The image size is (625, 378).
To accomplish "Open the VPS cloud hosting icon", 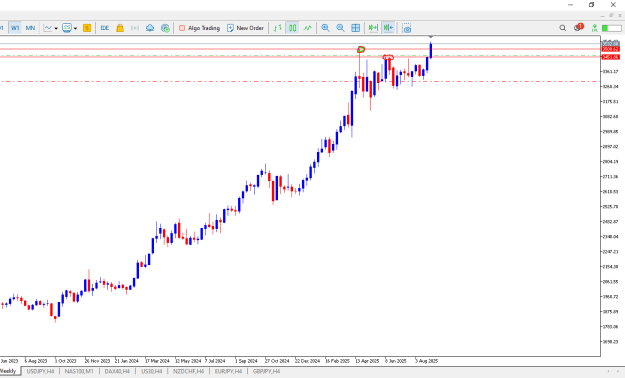I will click(150, 28).
